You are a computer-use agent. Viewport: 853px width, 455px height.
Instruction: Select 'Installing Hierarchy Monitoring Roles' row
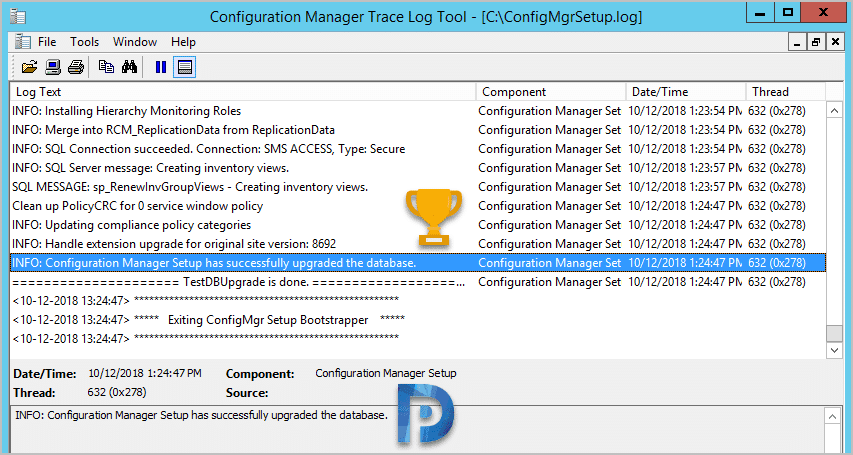click(418, 111)
